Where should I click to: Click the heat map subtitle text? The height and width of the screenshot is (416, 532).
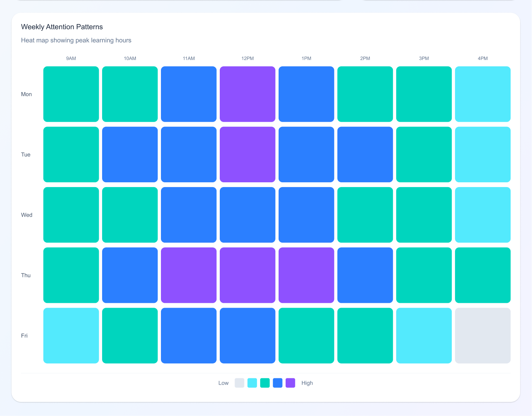76,40
